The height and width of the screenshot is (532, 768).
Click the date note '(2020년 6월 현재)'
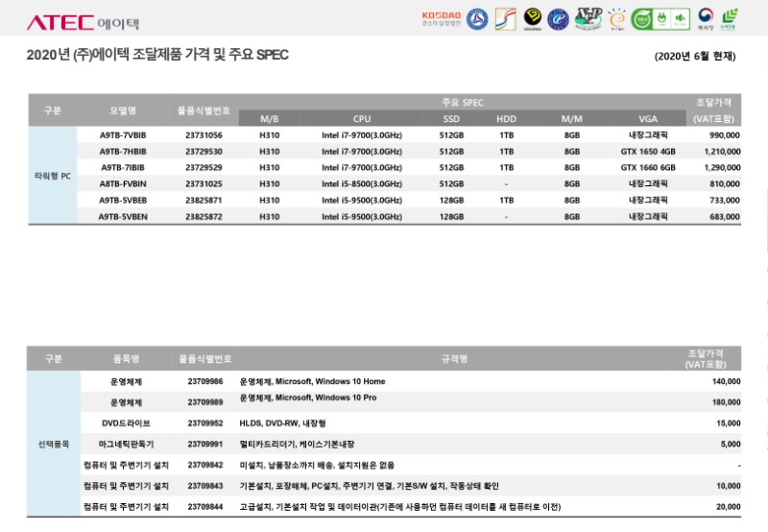click(695, 56)
